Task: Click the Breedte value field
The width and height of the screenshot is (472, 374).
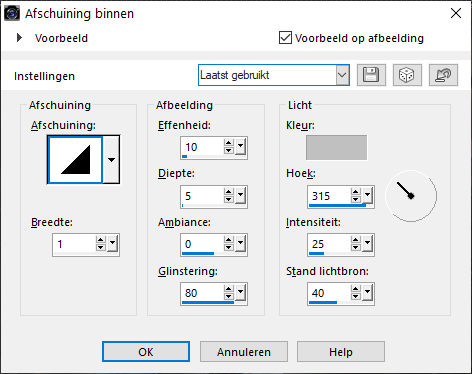Action: tap(74, 244)
